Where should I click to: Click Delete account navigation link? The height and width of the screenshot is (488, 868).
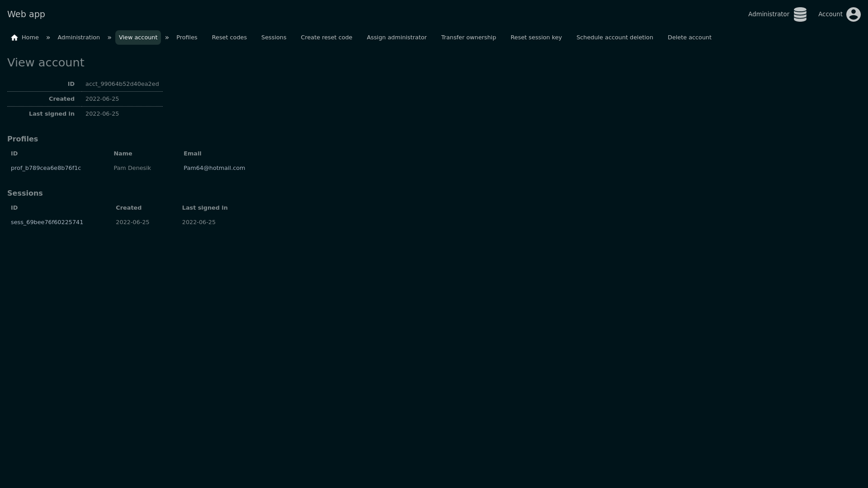pyautogui.click(x=689, y=38)
